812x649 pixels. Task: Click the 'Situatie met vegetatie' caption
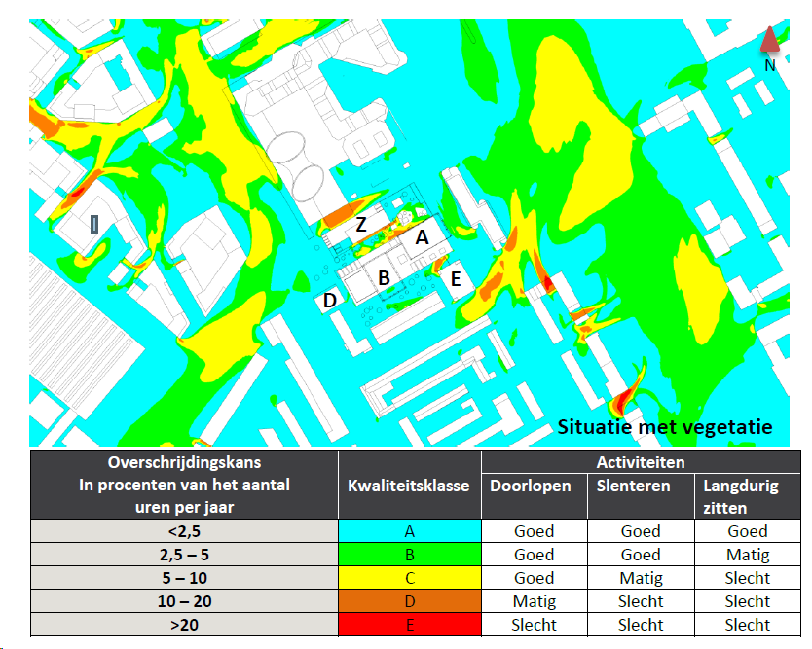665,427
